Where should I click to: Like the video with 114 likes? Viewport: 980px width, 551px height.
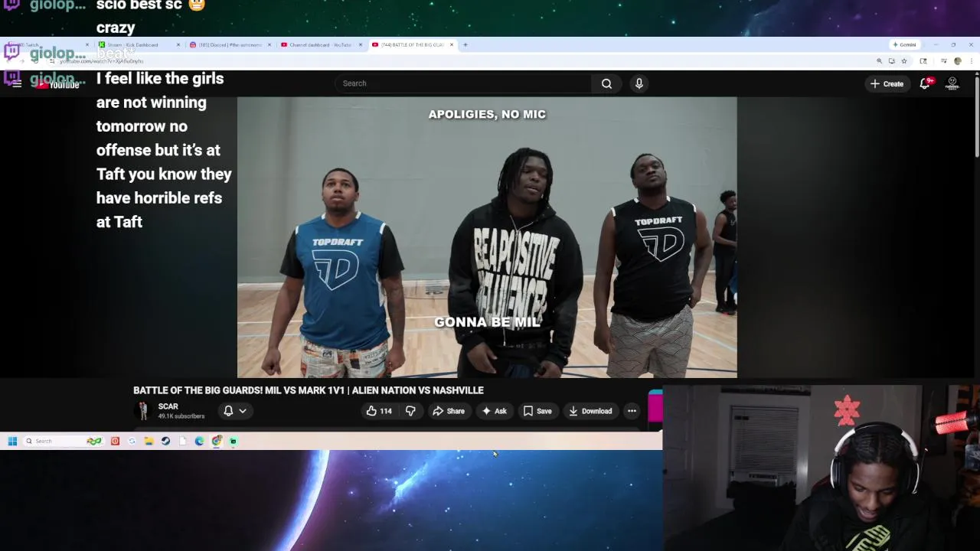coord(378,411)
